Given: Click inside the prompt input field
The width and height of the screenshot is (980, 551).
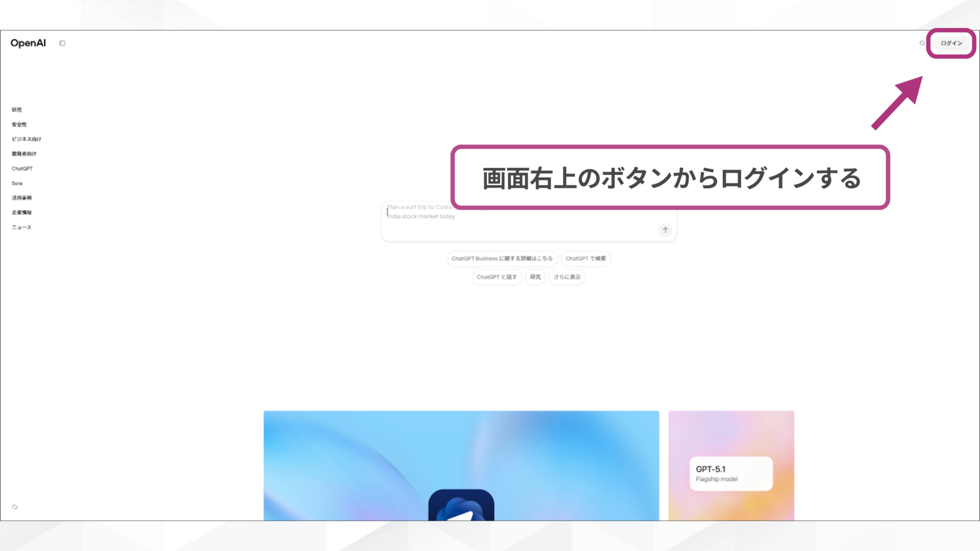Looking at the screenshot, I should click(x=510, y=220).
